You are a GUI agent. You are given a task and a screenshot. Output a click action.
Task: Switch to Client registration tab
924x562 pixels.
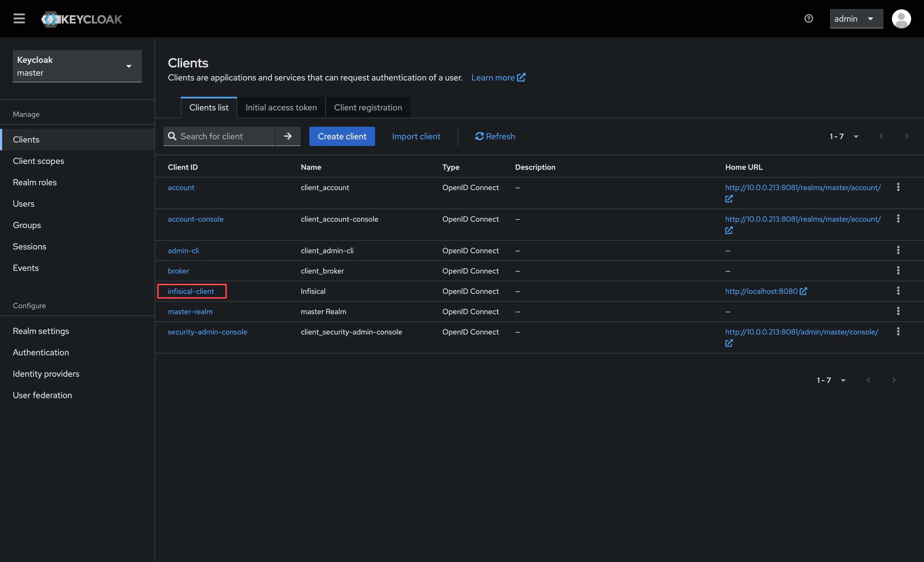point(368,107)
